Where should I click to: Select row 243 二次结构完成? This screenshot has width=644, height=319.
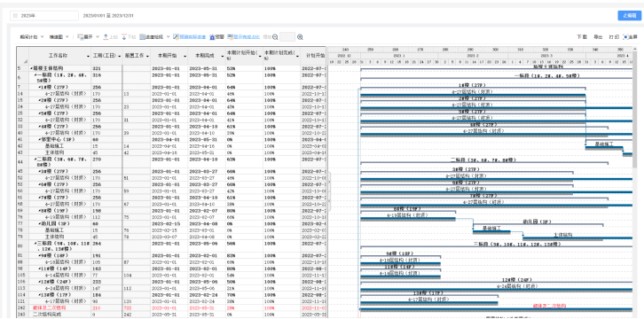(x=171, y=314)
